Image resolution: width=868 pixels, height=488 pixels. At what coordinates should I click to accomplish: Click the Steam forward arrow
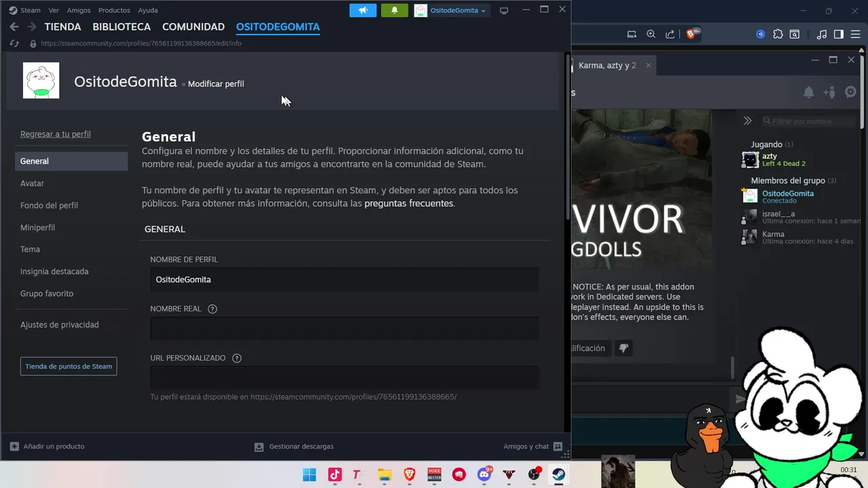click(31, 27)
